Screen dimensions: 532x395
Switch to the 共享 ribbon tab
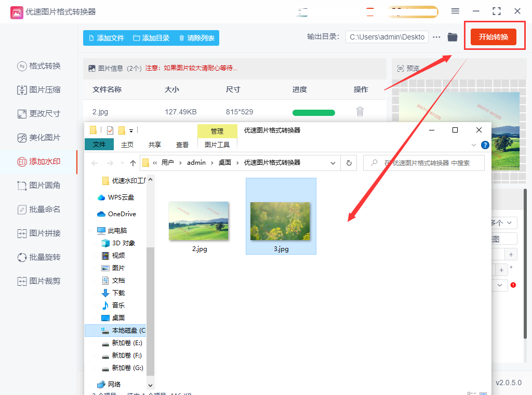pos(155,145)
